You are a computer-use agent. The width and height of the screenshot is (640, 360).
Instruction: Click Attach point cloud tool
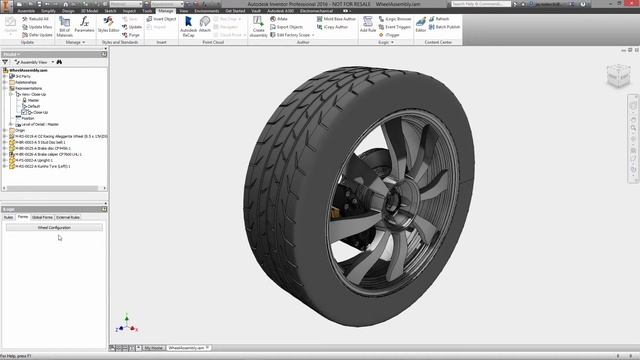[204, 25]
